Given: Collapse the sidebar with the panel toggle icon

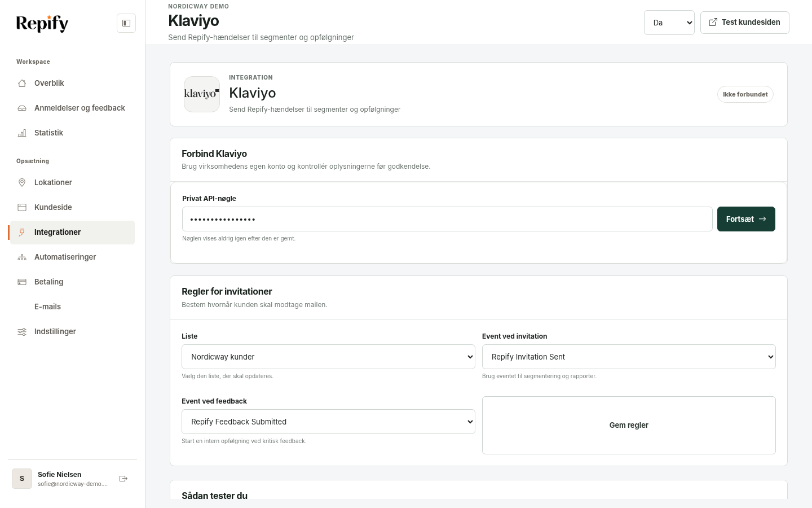Looking at the screenshot, I should (126, 23).
